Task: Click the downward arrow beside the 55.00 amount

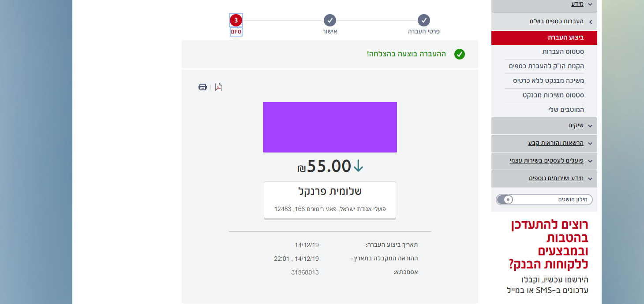Action: pyautogui.click(x=358, y=167)
